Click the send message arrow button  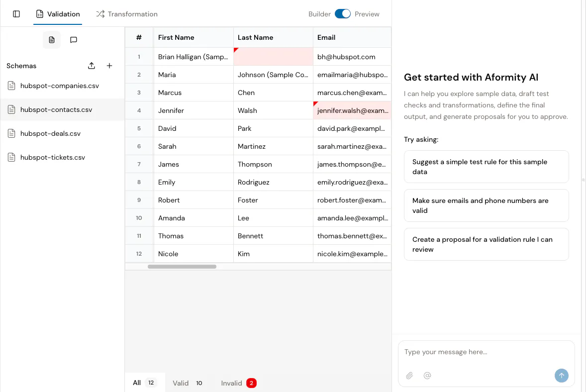tap(561, 376)
